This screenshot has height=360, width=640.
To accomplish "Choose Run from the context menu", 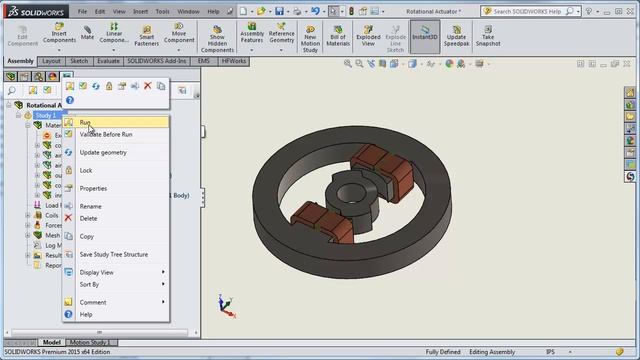I will (x=116, y=122).
